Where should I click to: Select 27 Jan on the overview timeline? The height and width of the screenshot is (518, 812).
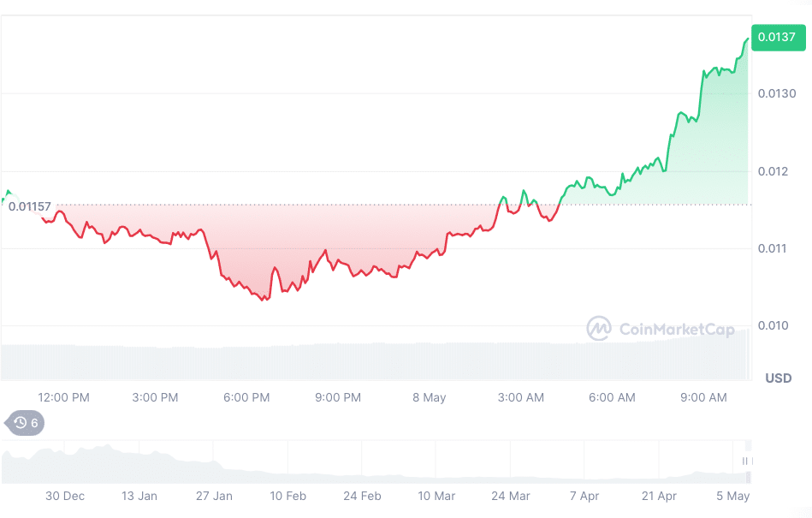[214, 496]
